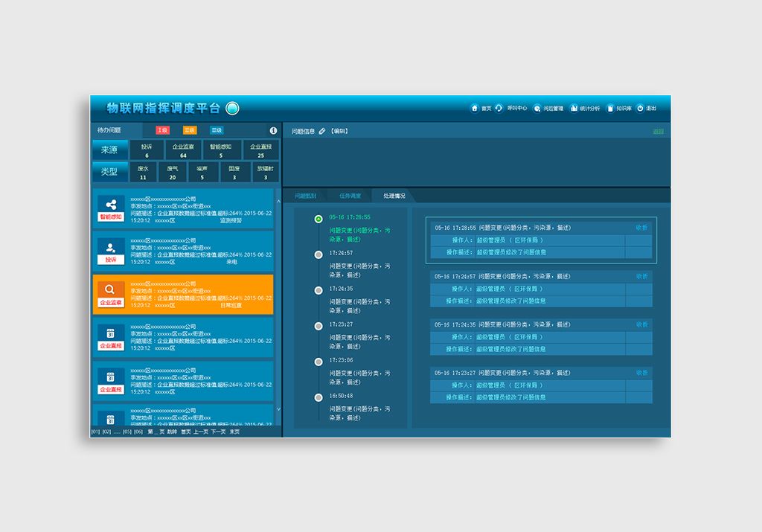The height and width of the screenshot is (532, 762).
Task: Select the timeline marker at 16:50:48
Action: 318,397
